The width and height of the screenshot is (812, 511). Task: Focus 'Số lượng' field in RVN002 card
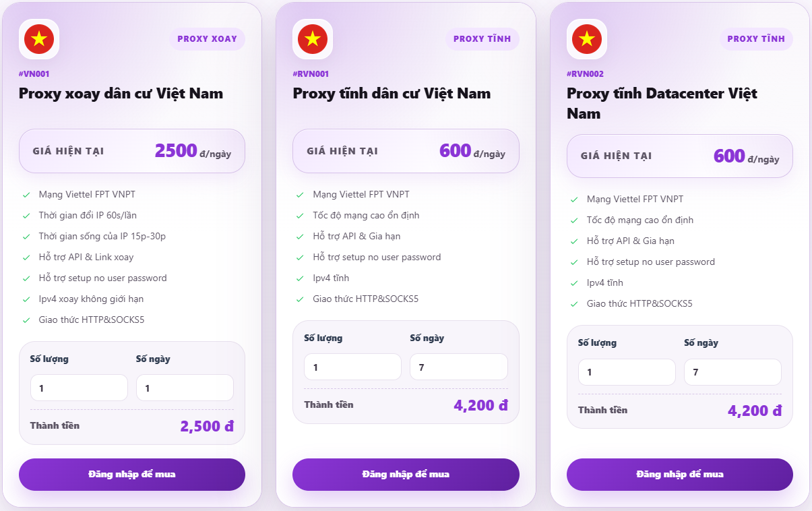[x=627, y=372]
